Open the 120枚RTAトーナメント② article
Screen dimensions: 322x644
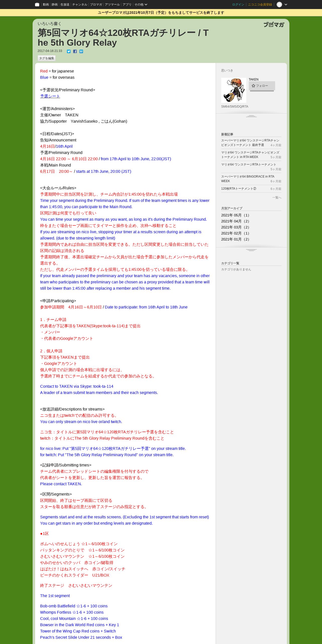tap(239, 189)
